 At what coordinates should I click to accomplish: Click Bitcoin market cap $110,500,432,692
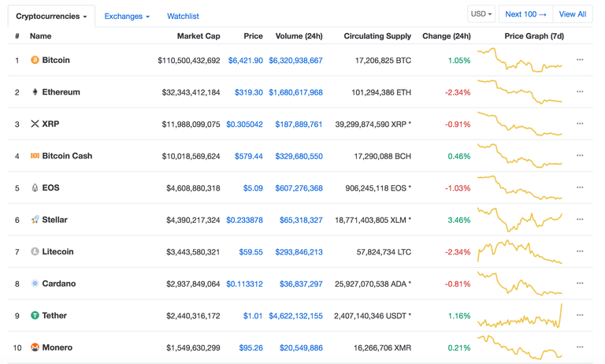pos(189,61)
